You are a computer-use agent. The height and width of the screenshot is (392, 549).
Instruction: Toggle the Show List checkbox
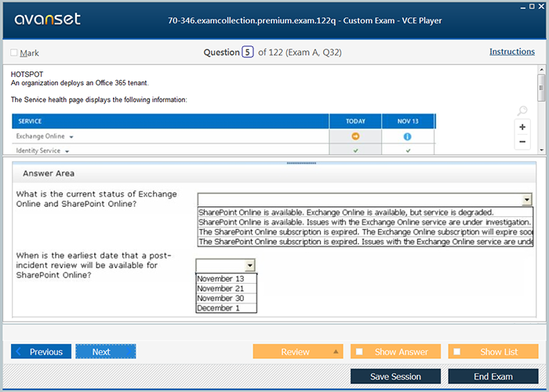point(457,351)
